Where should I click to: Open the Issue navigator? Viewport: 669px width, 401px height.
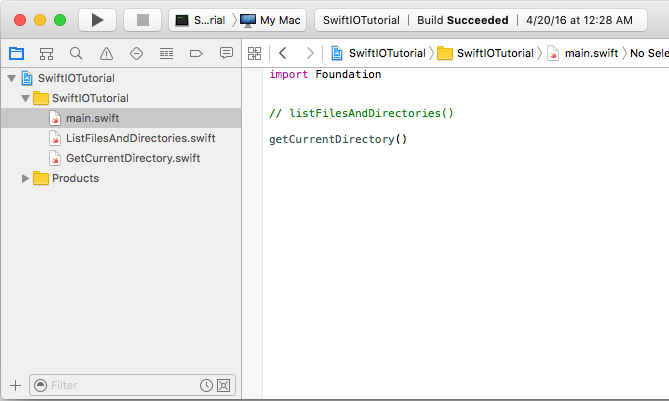point(106,53)
